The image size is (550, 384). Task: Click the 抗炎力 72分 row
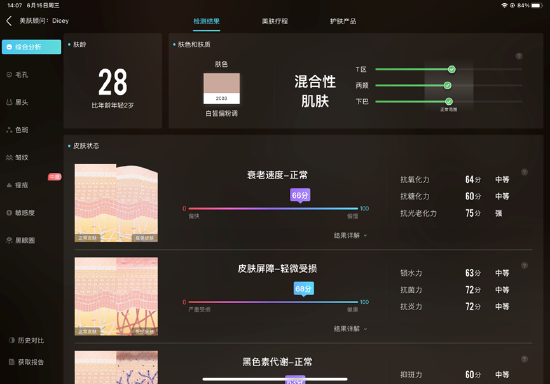click(455, 306)
